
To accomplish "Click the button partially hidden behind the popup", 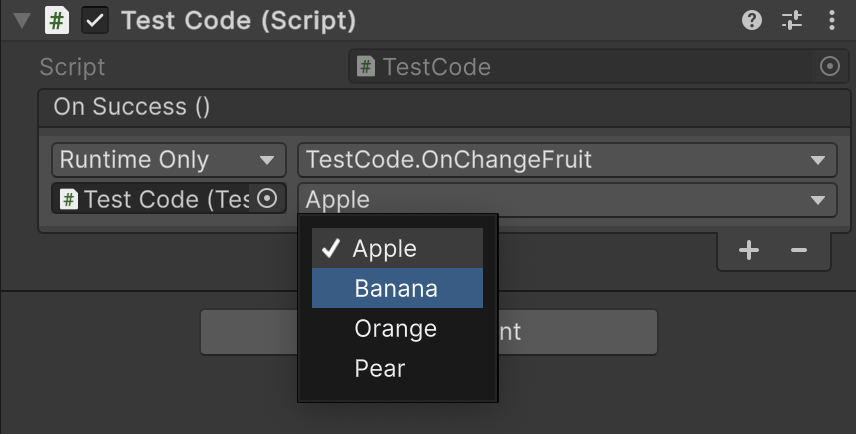I will click(x=578, y=332).
